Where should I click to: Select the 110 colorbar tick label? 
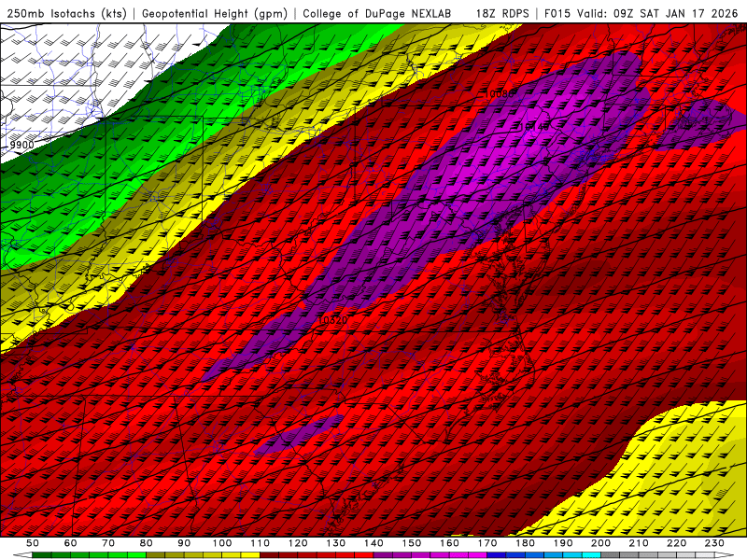(261, 543)
